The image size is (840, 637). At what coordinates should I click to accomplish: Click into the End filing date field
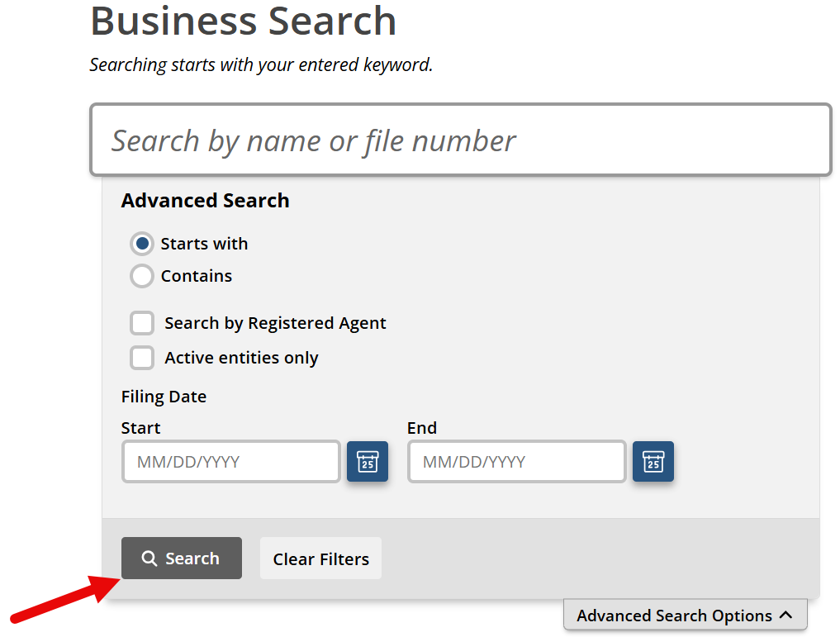click(516, 461)
